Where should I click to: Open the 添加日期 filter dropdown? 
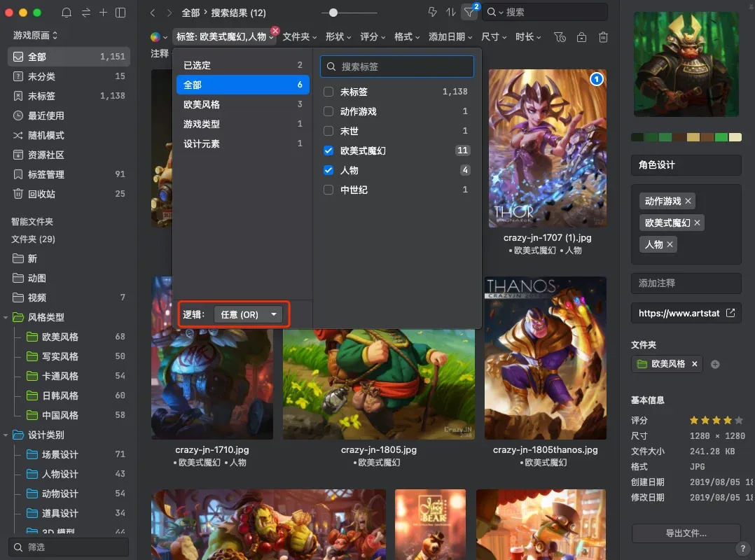click(451, 37)
